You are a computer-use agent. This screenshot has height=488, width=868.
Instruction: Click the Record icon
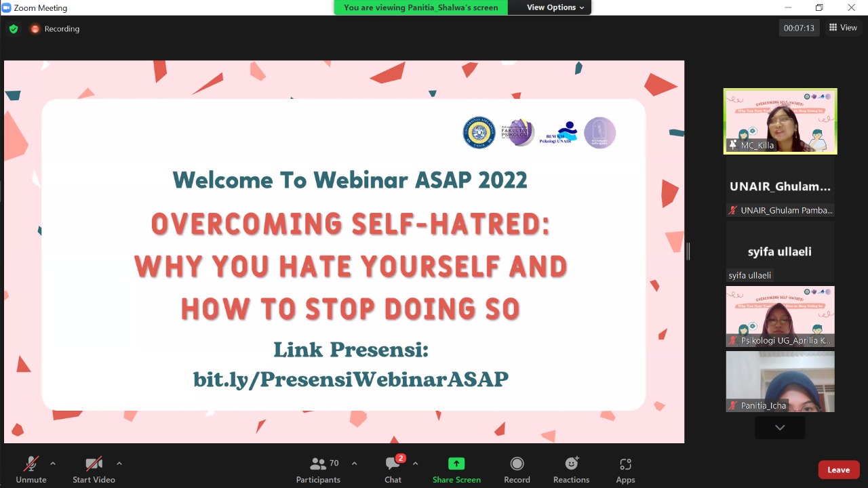tap(517, 464)
